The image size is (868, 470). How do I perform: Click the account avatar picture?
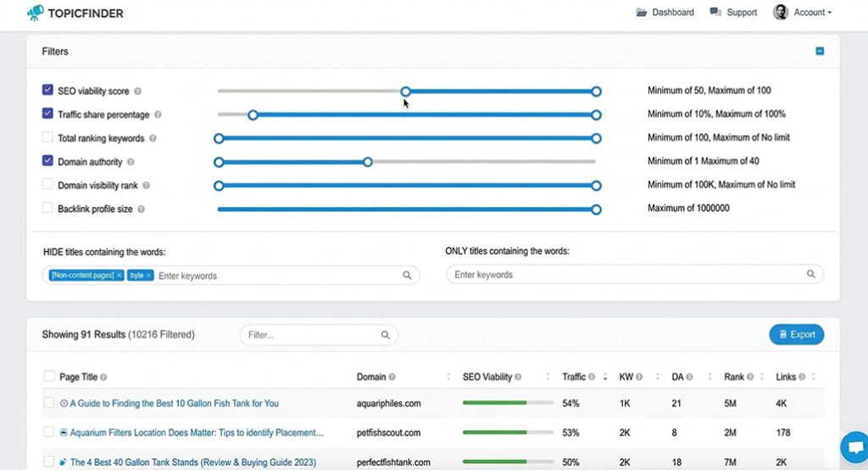(x=781, y=12)
